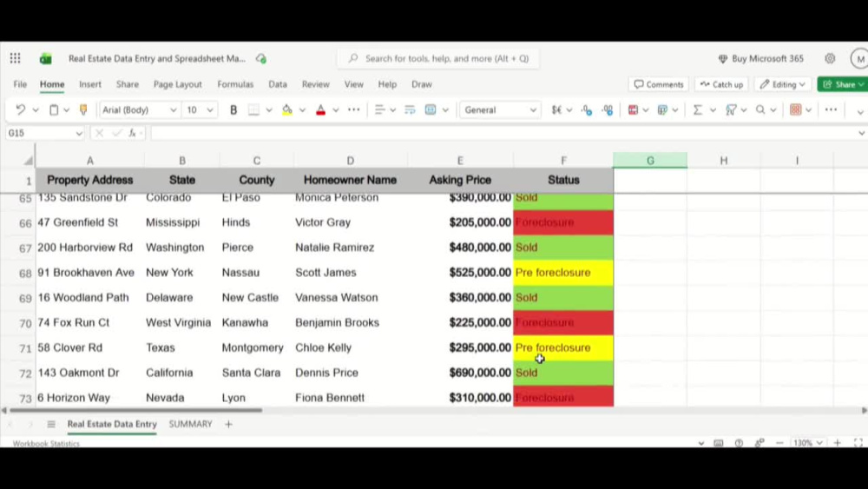Apply cell borders icon
Screen dimensions: 868x489
coord(253,109)
